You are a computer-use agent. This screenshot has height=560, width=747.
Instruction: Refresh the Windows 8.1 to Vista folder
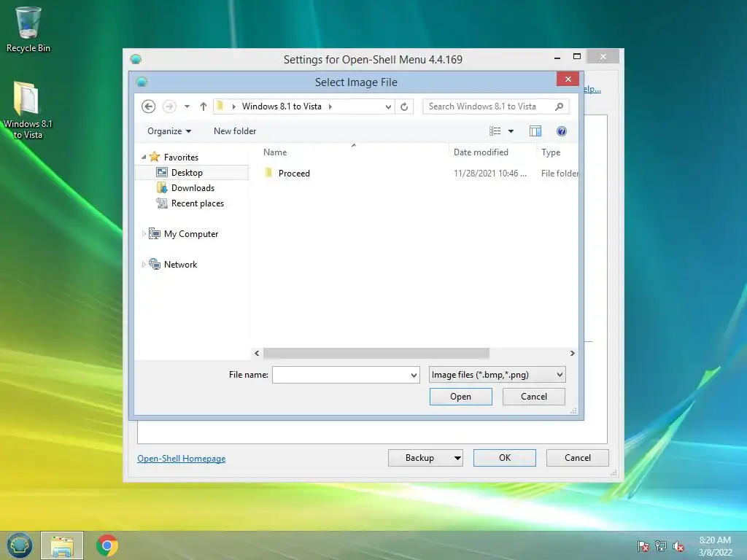(x=404, y=106)
